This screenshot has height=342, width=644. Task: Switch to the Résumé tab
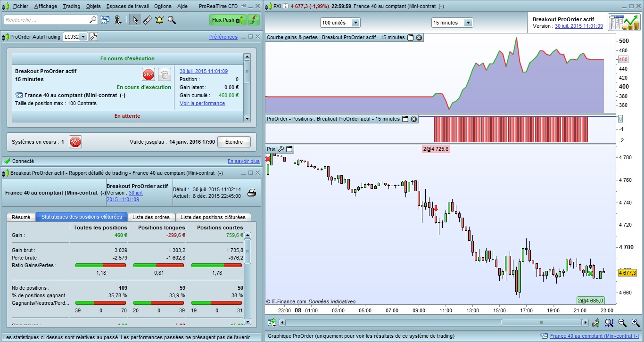pos(21,217)
